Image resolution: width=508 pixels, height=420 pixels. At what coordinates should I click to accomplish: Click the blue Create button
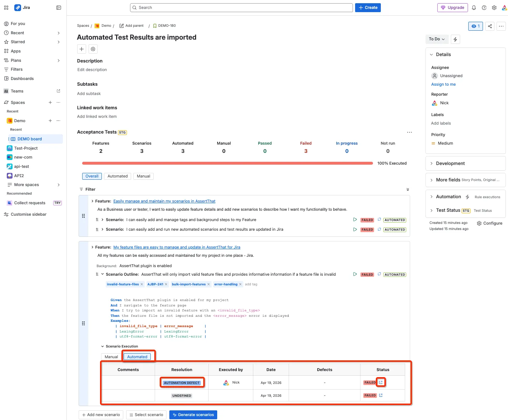[x=368, y=7]
